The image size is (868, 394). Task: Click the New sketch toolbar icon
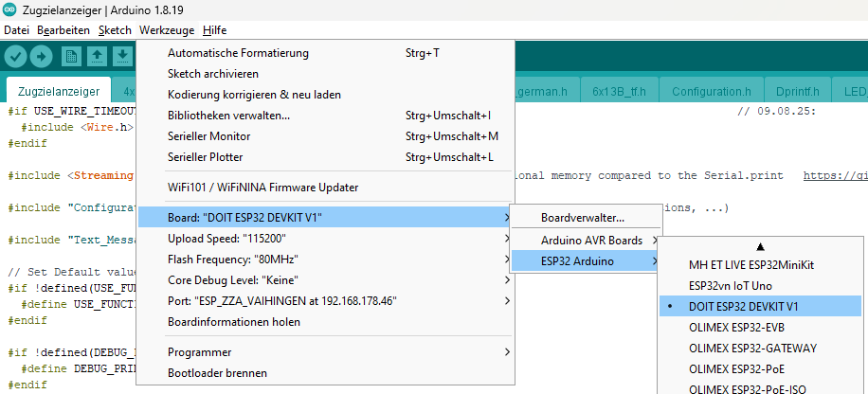72,57
